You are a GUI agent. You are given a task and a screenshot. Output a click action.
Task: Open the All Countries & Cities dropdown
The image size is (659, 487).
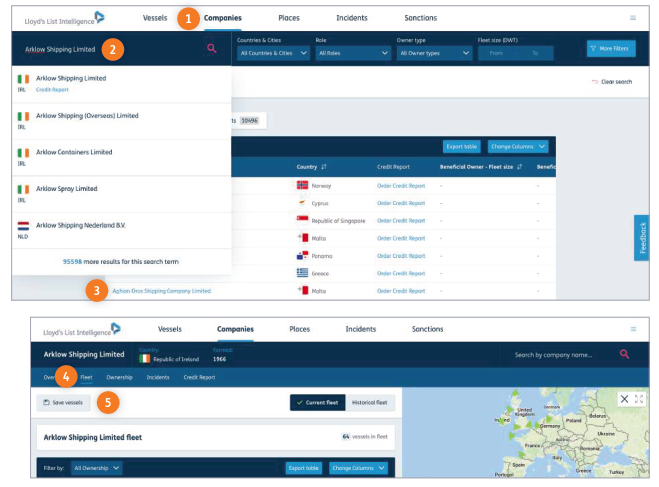(x=273, y=53)
